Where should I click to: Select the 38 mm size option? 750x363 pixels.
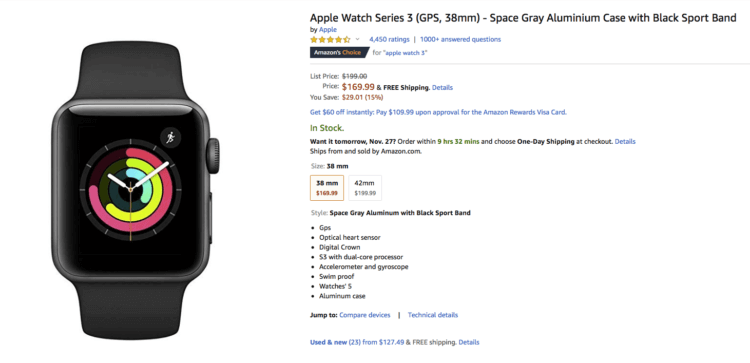pyautogui.click(x=327, y=188)
